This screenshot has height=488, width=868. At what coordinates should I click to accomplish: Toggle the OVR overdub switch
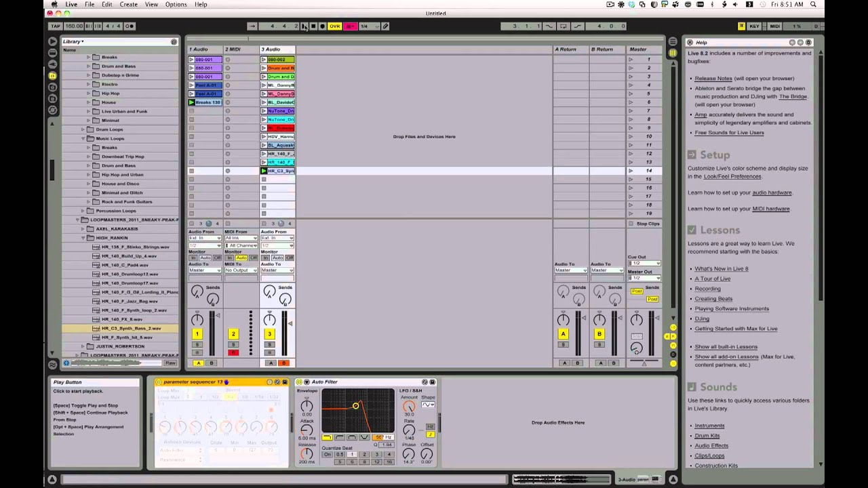tap(335, 26)
